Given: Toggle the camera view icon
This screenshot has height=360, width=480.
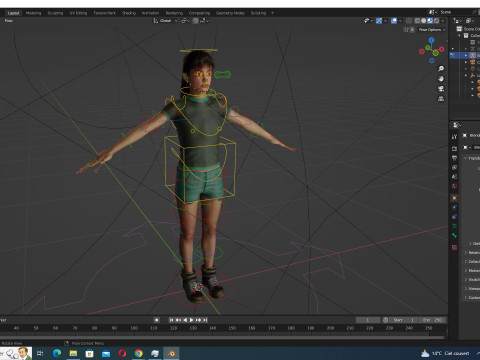Looking at the screenshot, I should pyautogui.click(x=441, y=89).
